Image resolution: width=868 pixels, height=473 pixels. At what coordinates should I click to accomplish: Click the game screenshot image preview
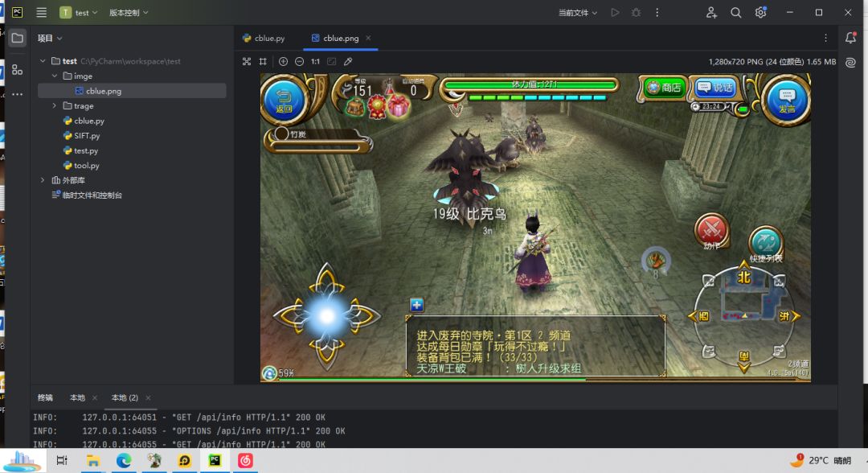535,228
